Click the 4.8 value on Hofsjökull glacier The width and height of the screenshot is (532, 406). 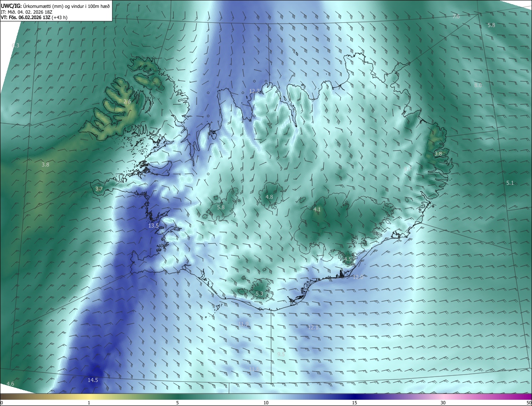point(269,197)
